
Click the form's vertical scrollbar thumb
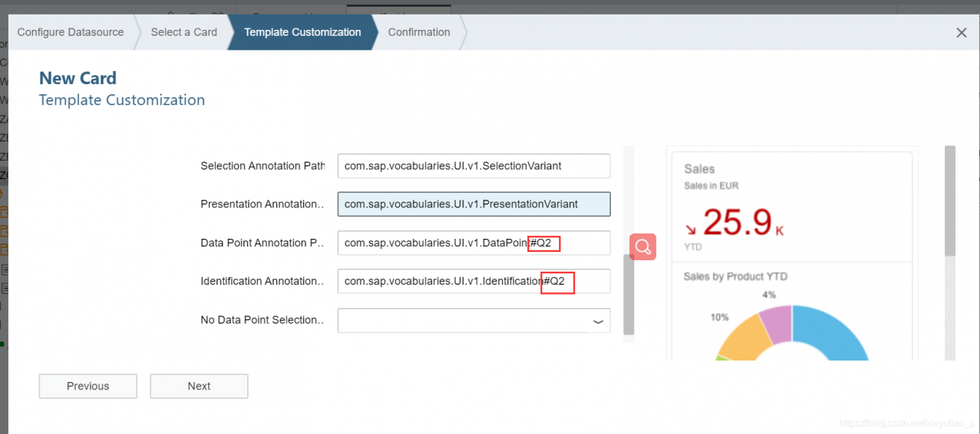[x=629, y=295]
